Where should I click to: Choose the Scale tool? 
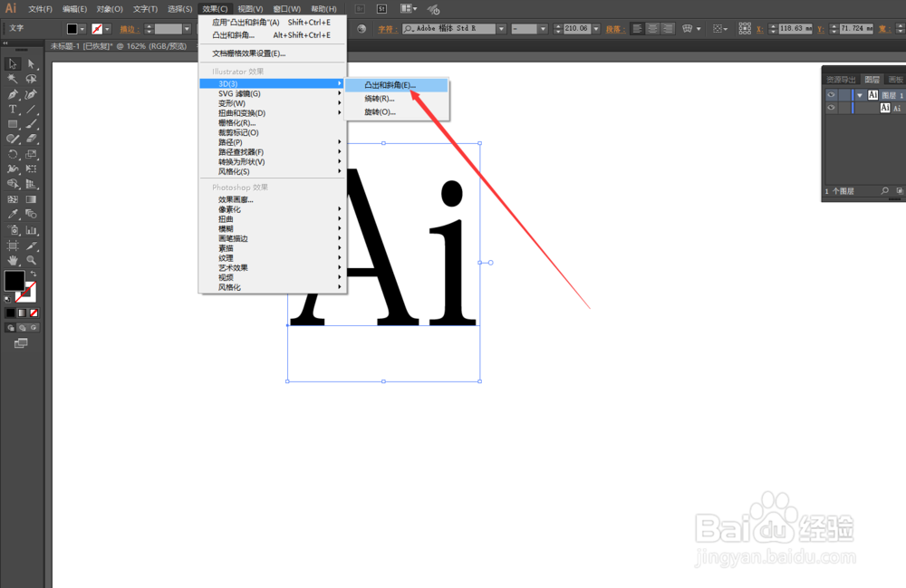(x=31, y=154)
